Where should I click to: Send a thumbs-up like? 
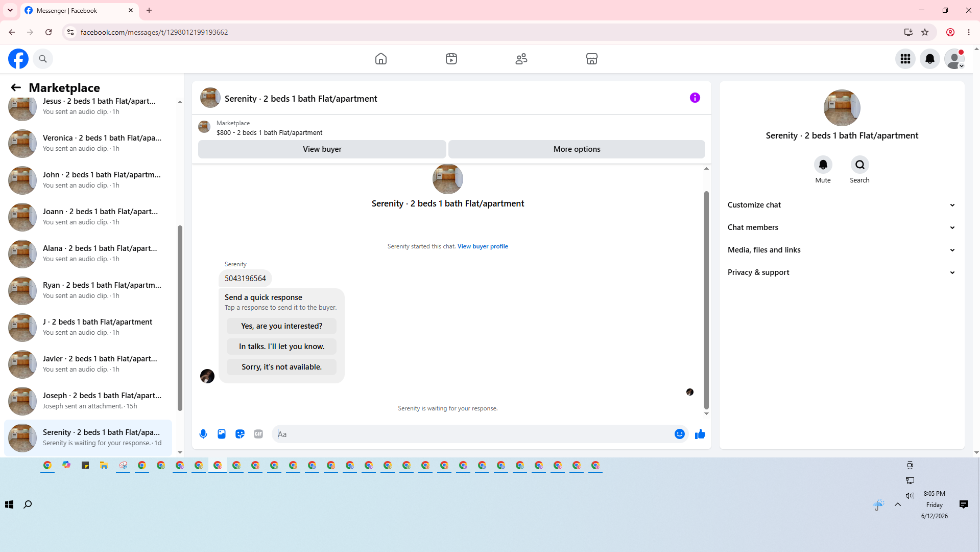700,434
